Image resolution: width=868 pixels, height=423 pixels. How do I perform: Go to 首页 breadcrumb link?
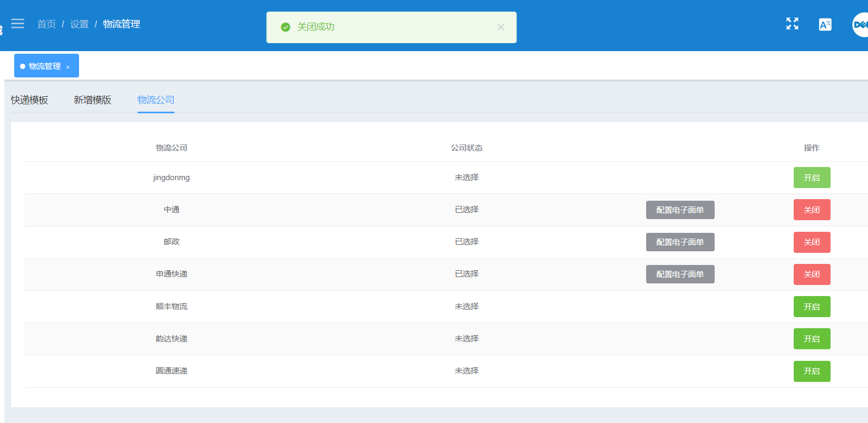(x=46, y=24)
